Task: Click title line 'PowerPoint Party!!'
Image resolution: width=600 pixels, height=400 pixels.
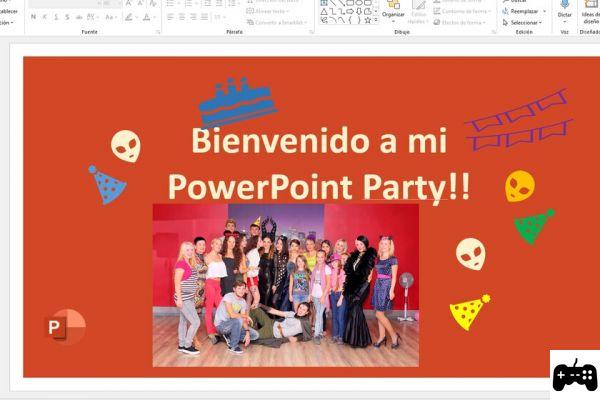Action: click(319, 188)
